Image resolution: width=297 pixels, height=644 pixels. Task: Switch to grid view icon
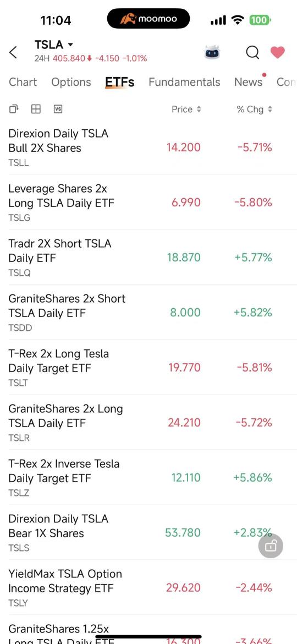(x=36, y=109)
